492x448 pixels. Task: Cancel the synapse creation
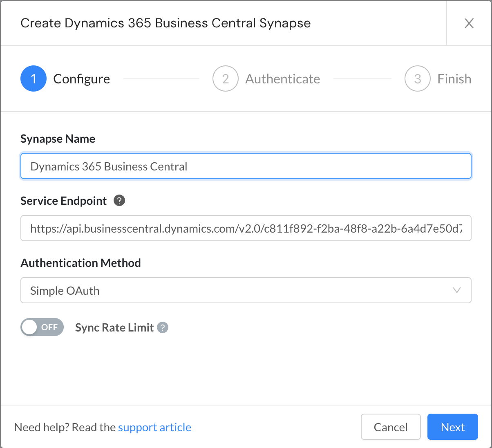point(390,427)
